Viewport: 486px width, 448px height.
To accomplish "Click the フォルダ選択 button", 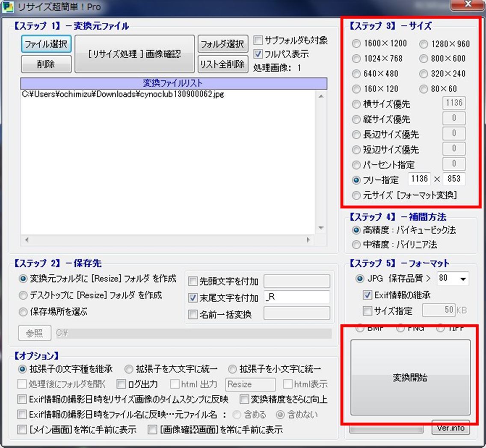I will [222, 44].
